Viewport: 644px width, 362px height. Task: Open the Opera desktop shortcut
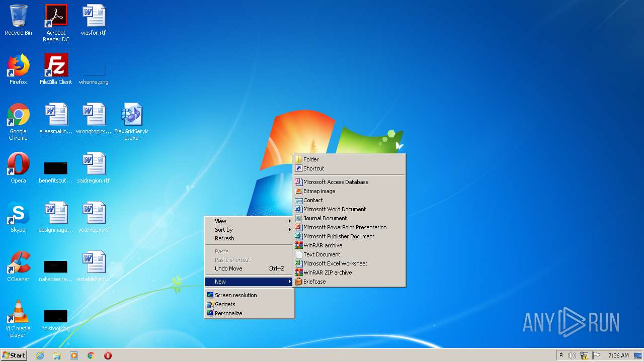[x=18, y=168]
